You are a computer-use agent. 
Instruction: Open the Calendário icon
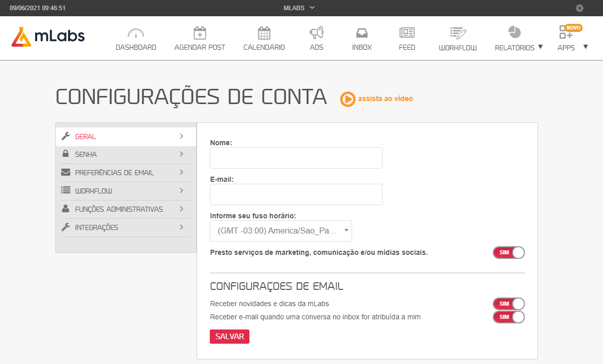point(264,31)
